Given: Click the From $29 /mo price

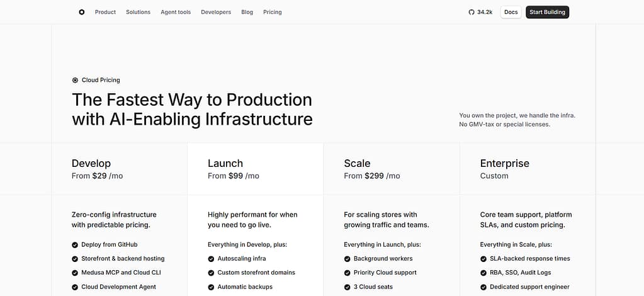Looking at the screenshot, I should [x=98, y=176].
